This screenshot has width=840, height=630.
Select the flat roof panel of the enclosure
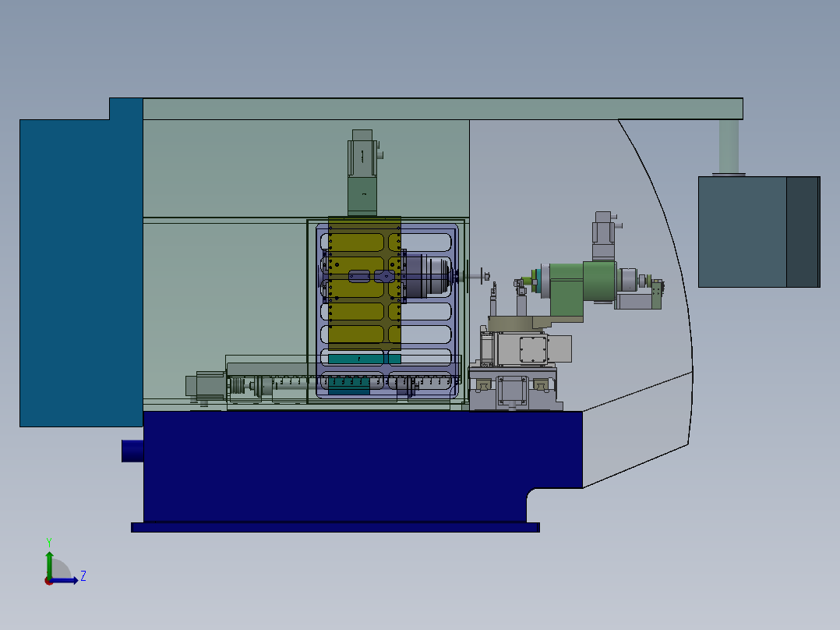click(x=443, y=109)
